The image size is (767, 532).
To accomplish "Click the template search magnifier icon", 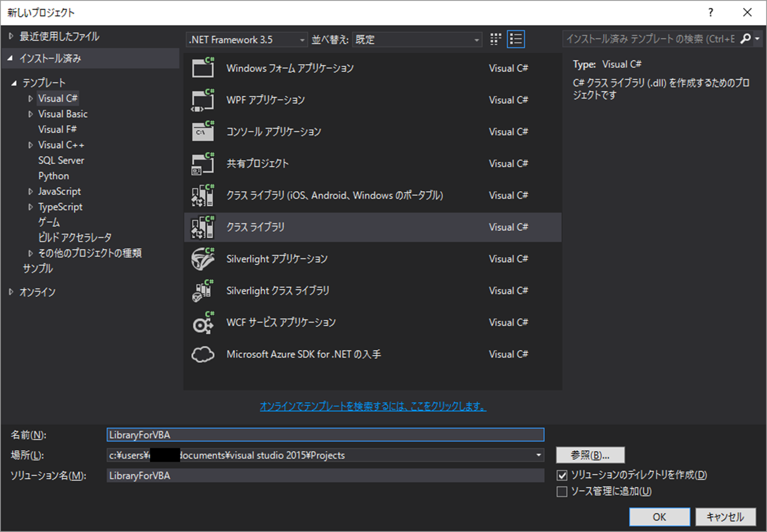I will tap(746, 39).
